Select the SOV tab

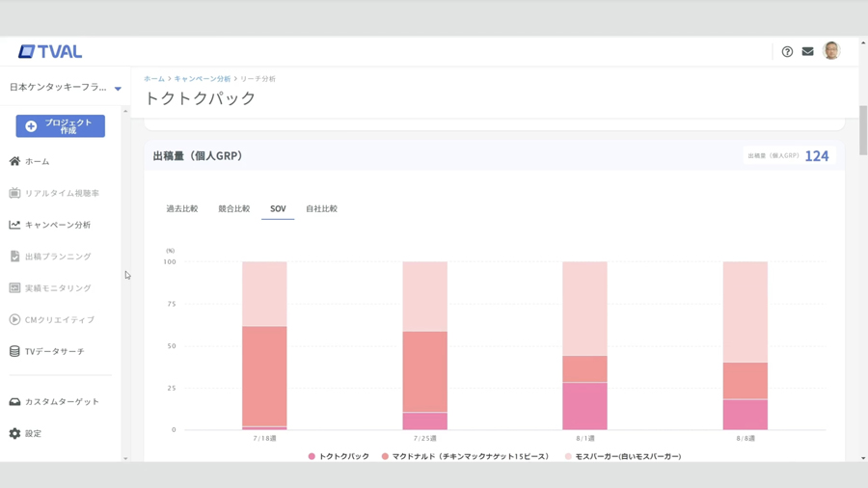(278, 208)
